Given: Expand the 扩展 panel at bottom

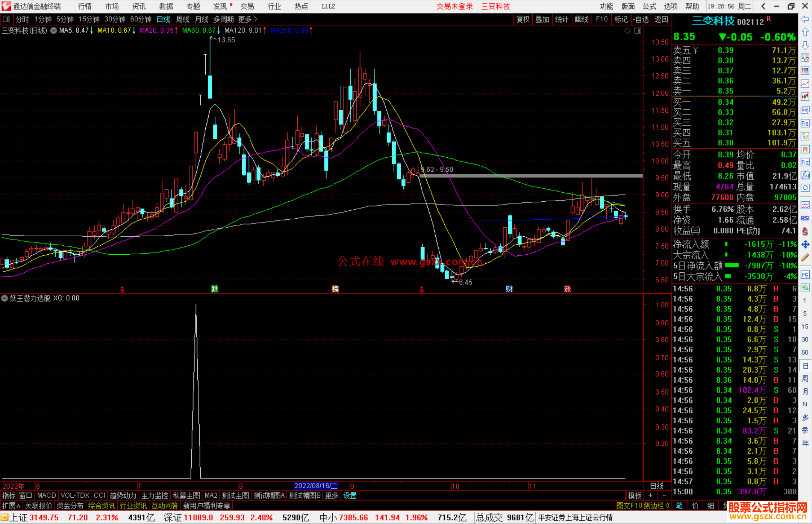Looking at the screenshot, I should [x=11, y=506].
